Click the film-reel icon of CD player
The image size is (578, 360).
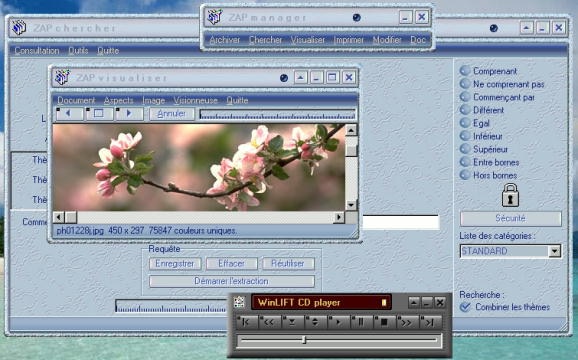pos(239,302)
